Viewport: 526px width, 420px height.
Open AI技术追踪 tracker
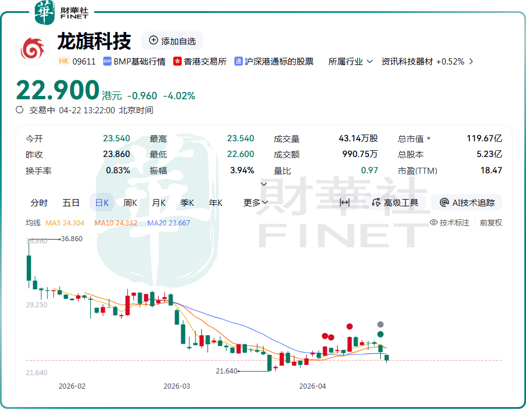(467, 202)
